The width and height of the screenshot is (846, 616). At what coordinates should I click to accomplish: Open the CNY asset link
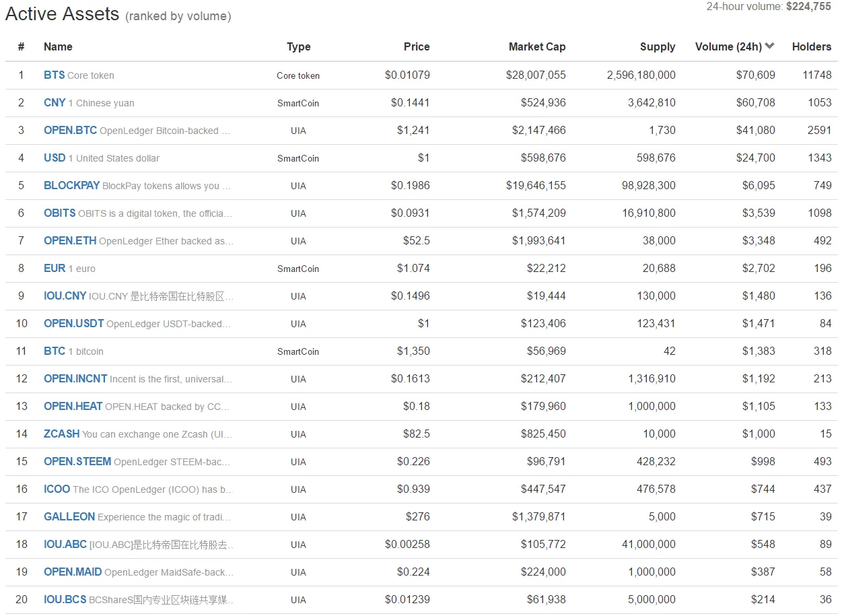[55, 103]
